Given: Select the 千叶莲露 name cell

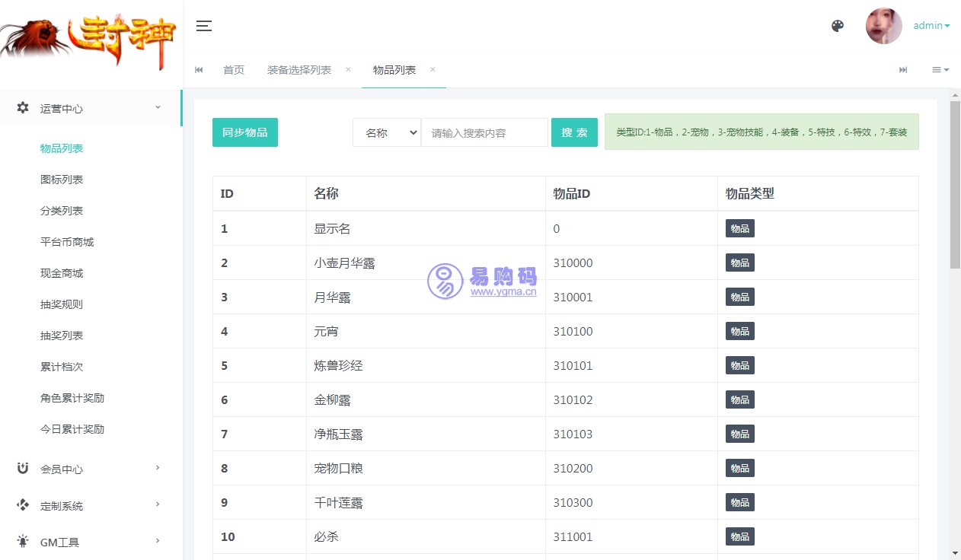Looking at the screenshot, I should click(x=426, y=502).
